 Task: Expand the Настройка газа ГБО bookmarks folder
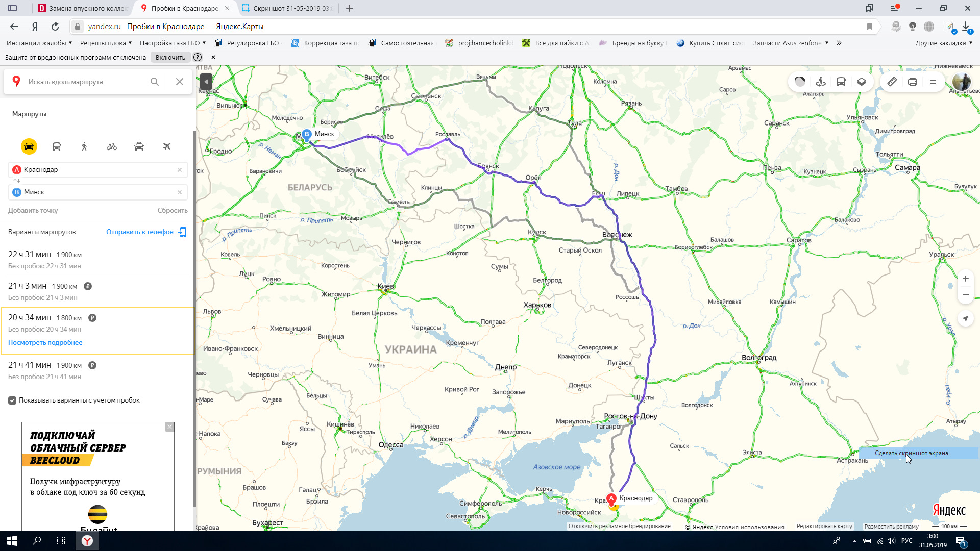click(x=173, y=43)
